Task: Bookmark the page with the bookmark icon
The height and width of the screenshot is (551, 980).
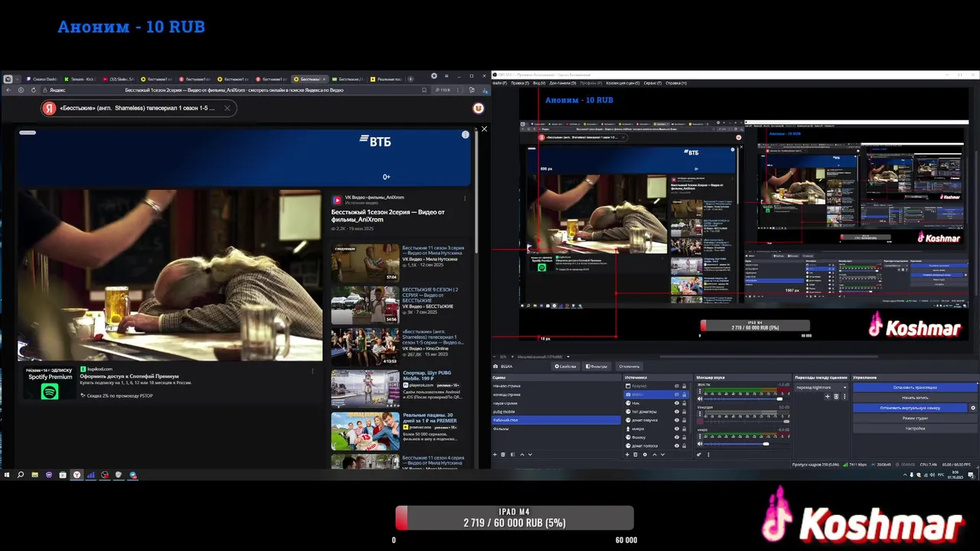Action: pyautogui.click(x=423, y=90)
